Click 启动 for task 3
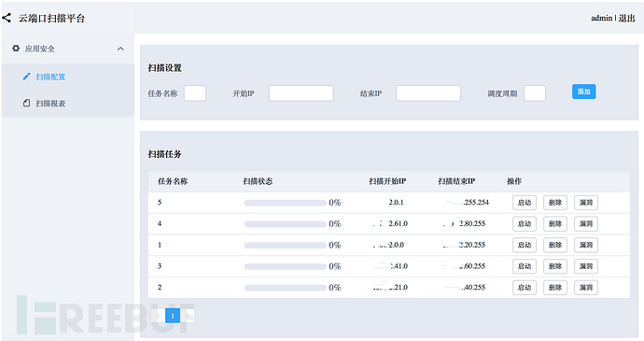Viewport: 644px width, 341px height. click(525, 266)
